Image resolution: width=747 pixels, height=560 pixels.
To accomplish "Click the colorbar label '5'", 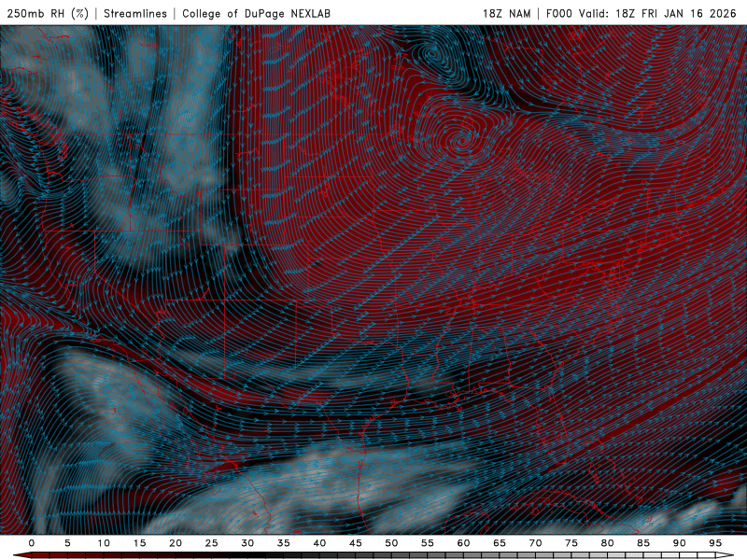I will (67, 543).
